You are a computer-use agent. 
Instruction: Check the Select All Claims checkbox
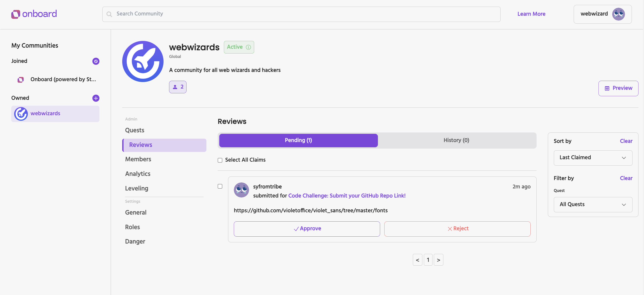point(220,160)
